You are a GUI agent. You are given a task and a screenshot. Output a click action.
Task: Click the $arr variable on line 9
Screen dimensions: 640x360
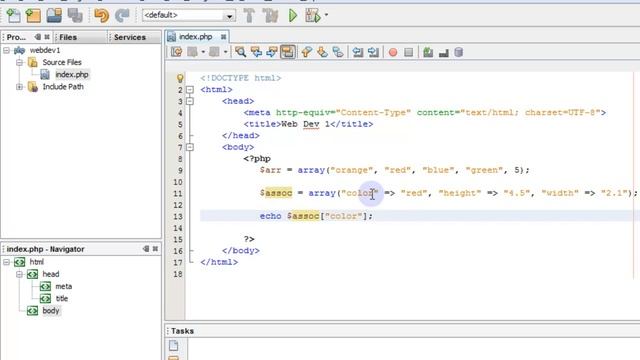coord(270,170)
